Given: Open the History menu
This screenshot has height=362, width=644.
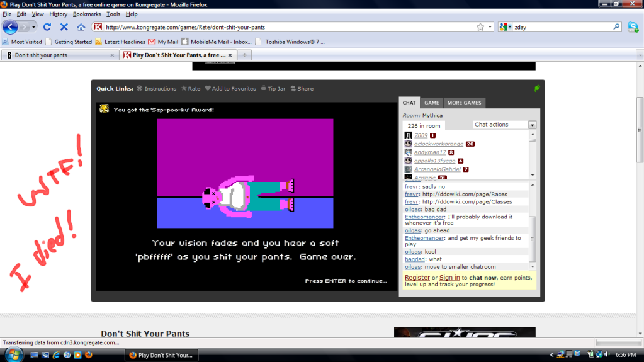Looking at the screenshot, I should pyautogui.click(x=58, y=14).
